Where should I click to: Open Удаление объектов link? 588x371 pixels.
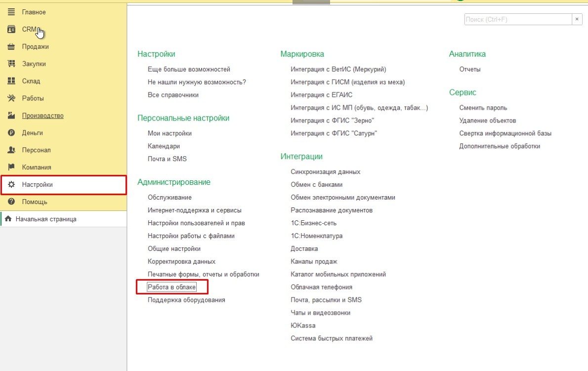click(488, 121)
